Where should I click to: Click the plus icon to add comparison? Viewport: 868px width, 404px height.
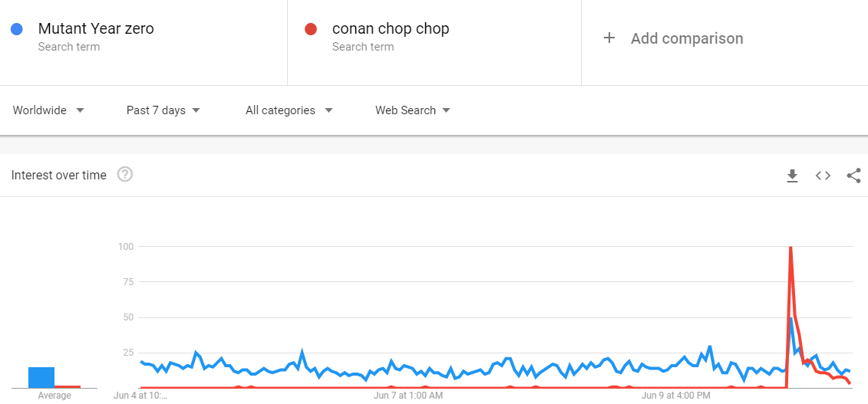click(x=609, y=38)
